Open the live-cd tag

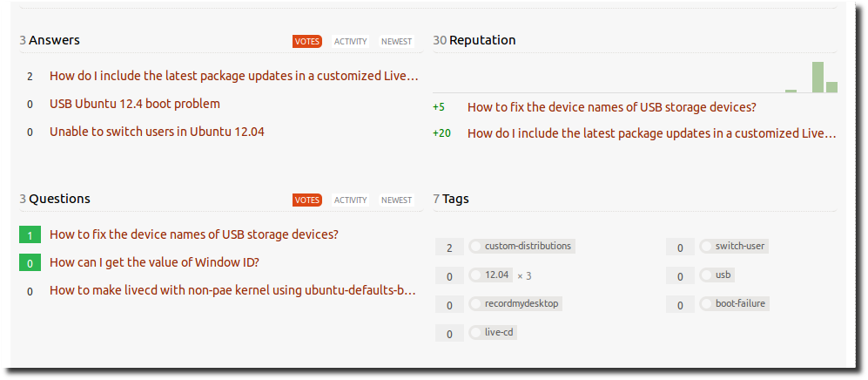(x=500, y=333)
